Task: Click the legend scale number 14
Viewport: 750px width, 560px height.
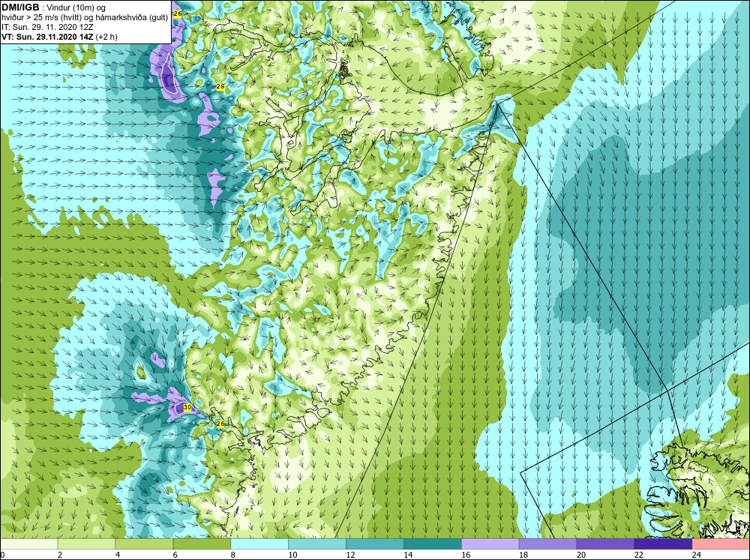Action: pyautogui.click(x=408, y=555)
